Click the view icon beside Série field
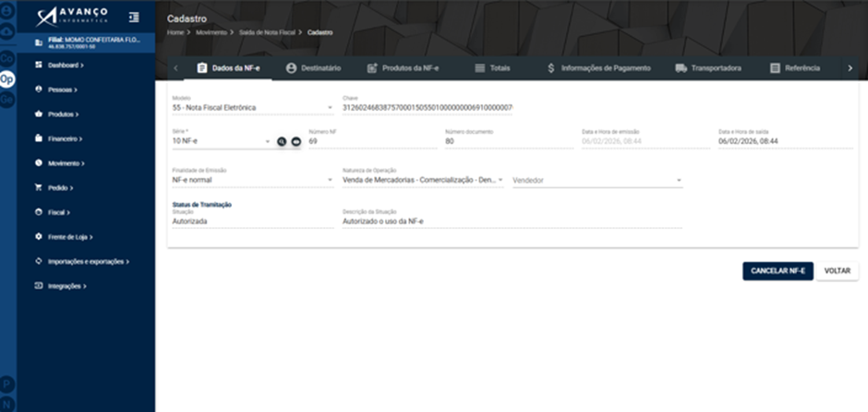Image resolution: width=868 pixels, height=412 pixels. point(296,141)
